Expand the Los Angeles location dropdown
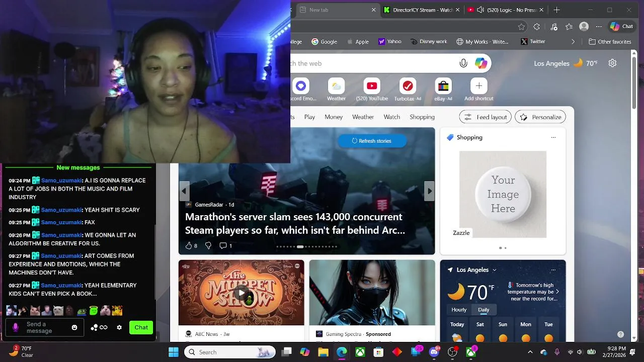The image size is (644, 362). (x=495, y=270)
